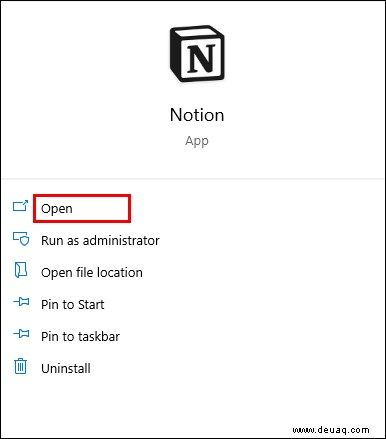Select Pin to Start
Image resolution: width=386 pixels, height=439 pixels.
click(72, 304)
